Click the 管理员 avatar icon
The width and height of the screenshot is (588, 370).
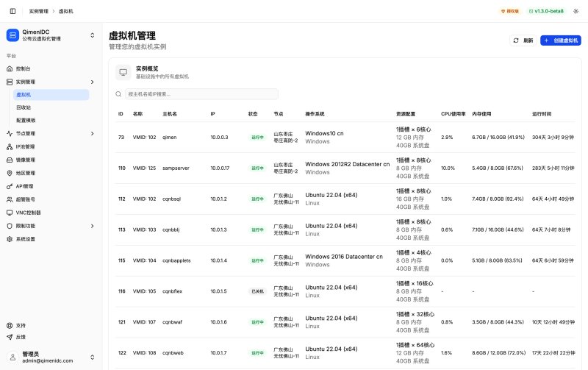[12, 357]
